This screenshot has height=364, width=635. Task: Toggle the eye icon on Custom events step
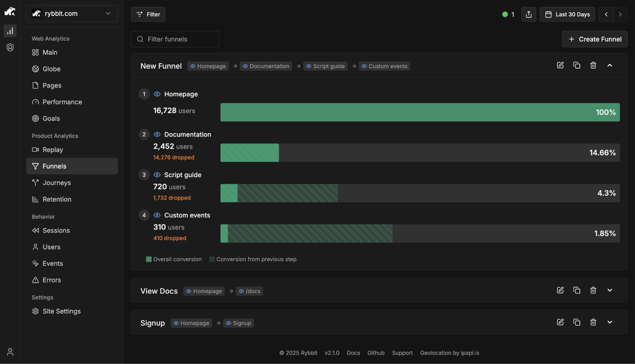click(x=157, y=215)
